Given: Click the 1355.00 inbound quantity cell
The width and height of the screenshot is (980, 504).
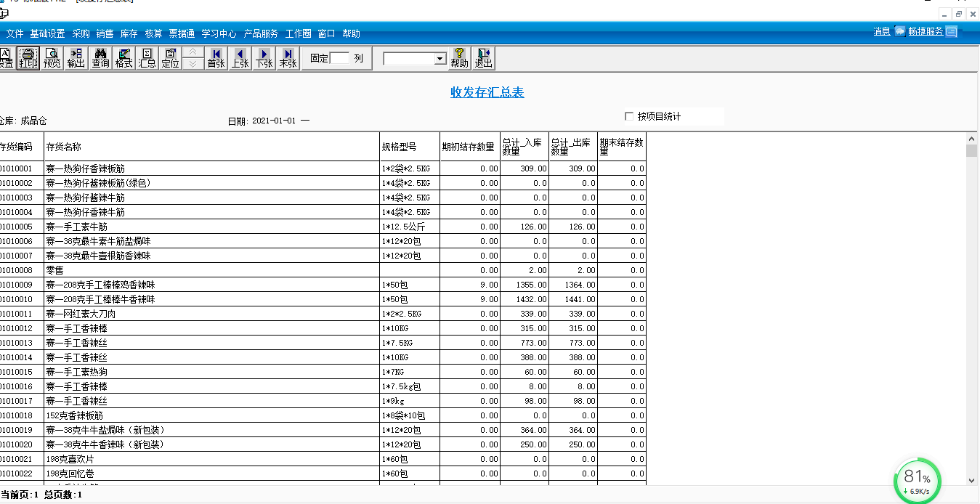Looking at the screenshot, I should (525, 285).
